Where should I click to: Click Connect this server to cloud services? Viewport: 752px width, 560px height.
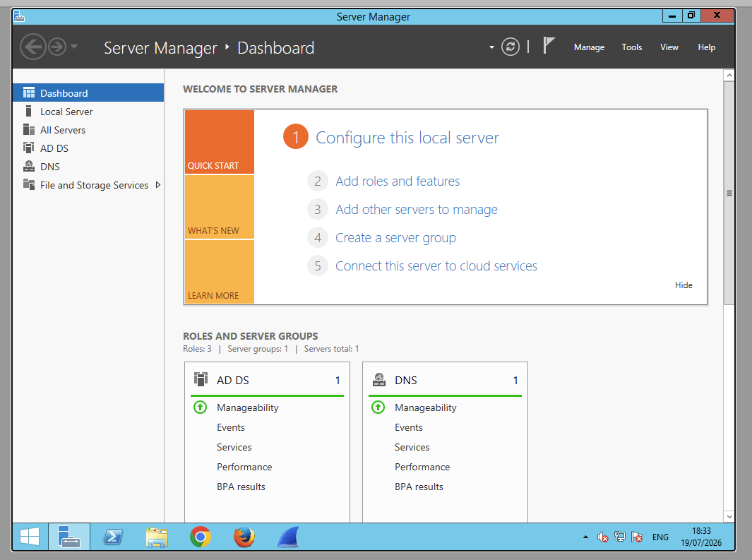click(x=436, y=266)
